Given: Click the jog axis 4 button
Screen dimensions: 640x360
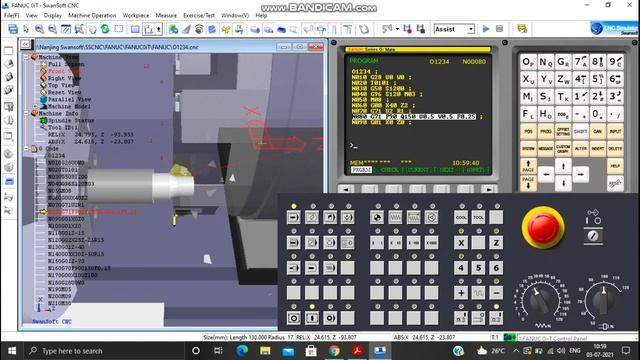Looking at the screenshot, I should [x=461, y=268].
